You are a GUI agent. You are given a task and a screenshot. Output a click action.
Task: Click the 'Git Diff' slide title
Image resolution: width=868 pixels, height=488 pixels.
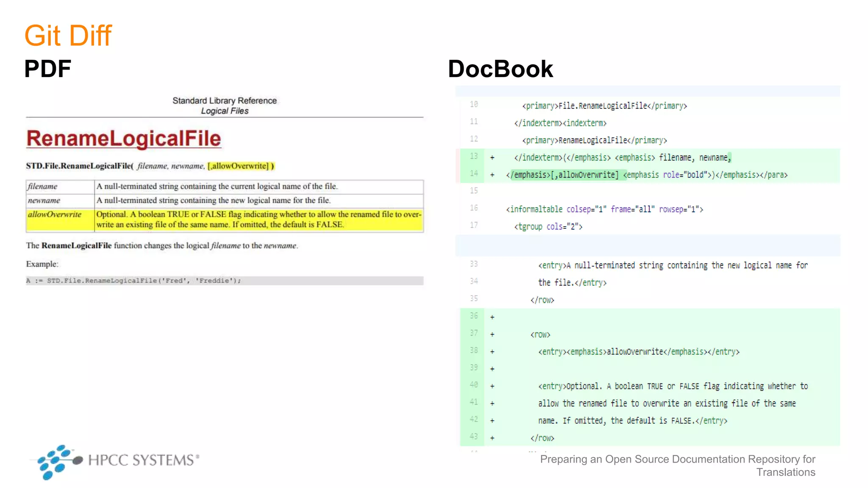68,35
